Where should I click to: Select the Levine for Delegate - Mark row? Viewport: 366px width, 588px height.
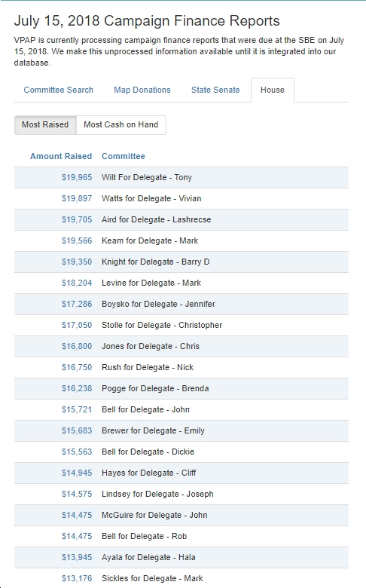click(181, 283)
